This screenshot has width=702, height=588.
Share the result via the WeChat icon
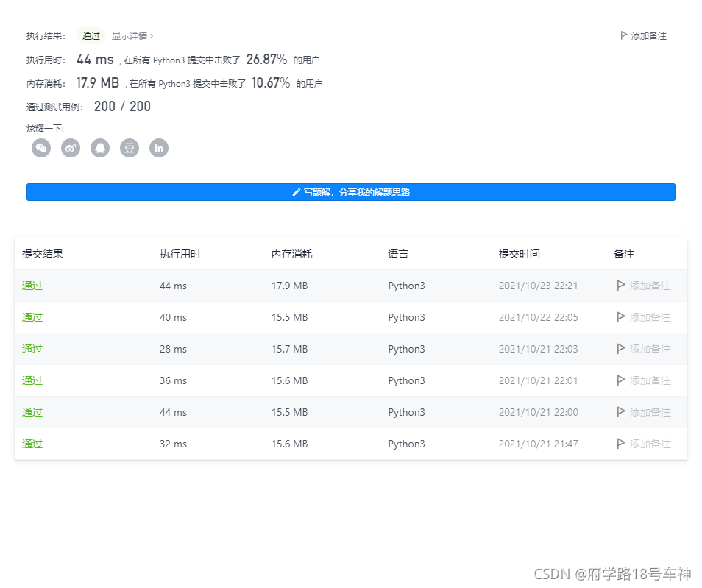[41, 148]
